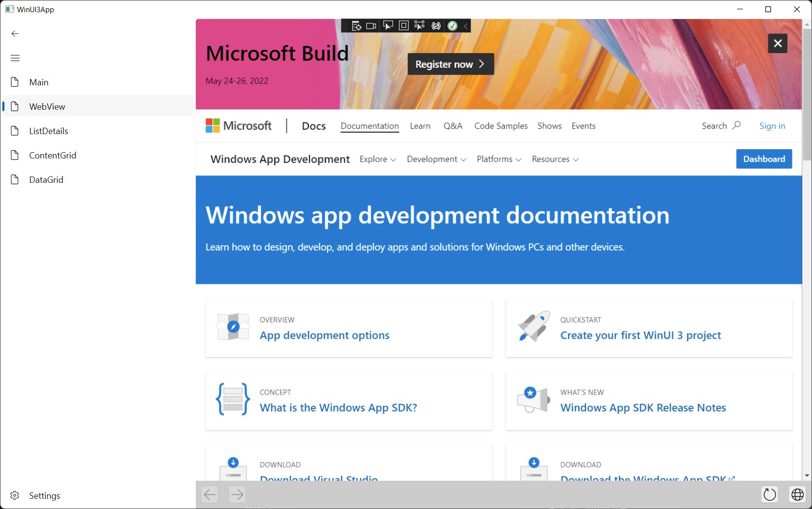Open What is the Windows App SDK?
This screenshot has height=509, width=812.
pyautogui.click(x=339, y=408)
